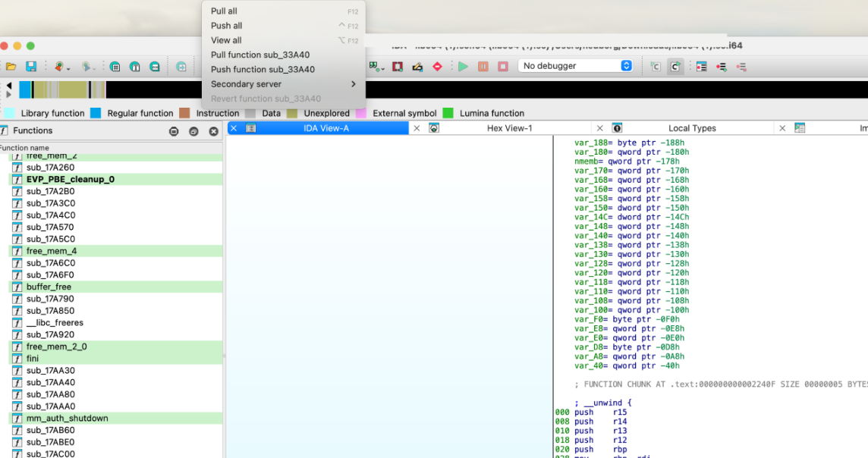Close the Functions panel with X icon

(213, 131)
